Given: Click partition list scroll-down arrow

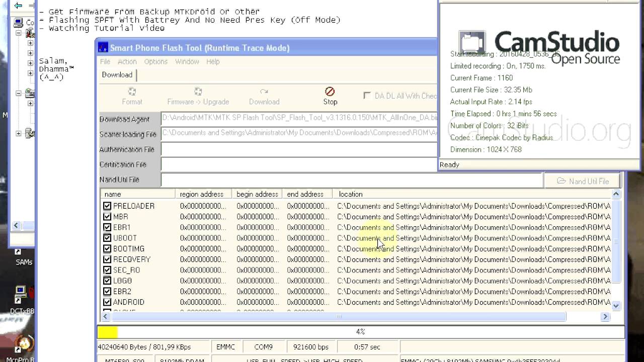Looking at the screenshot, I should pos(616,305).
